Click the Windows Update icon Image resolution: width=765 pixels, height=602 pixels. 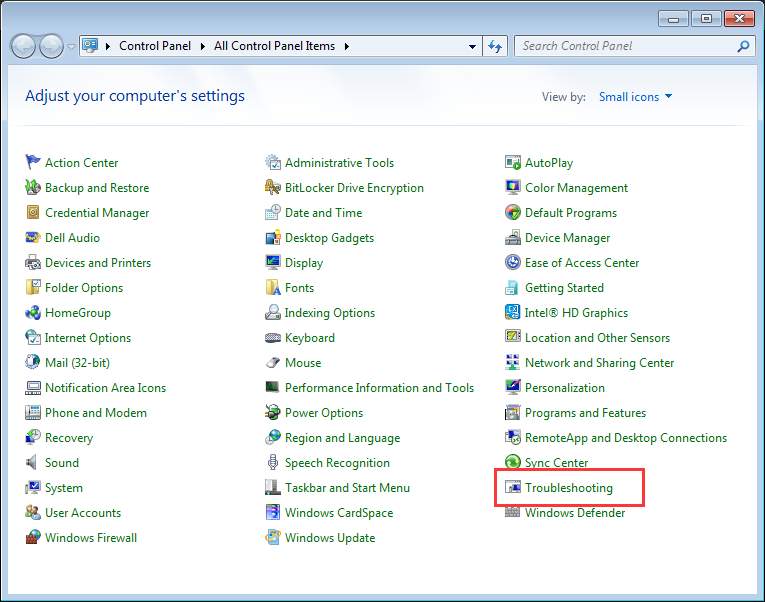click(273, 538)
